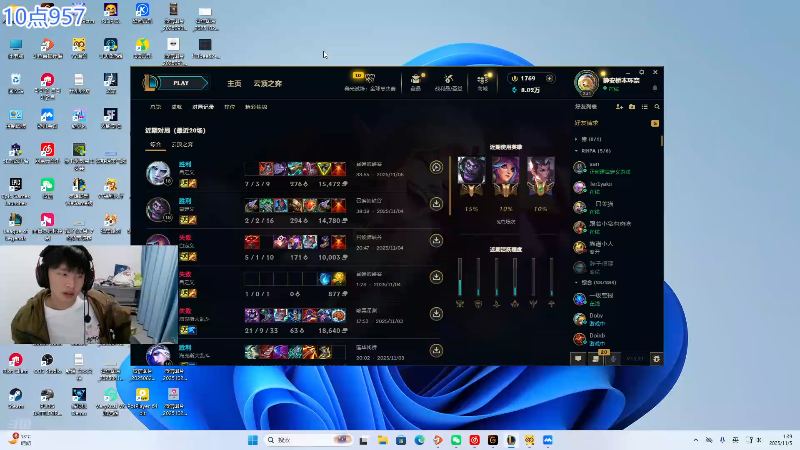Image resolution: width=800 pixels, height=450 pixels.
Task: Click the fourth role preference bar
Action: [x=515, y=277]
